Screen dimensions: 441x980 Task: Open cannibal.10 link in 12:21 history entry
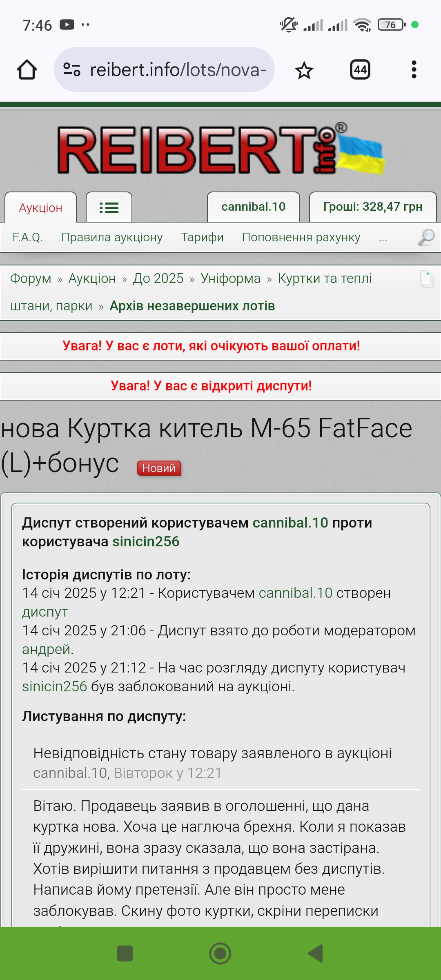[x=296, y=593]
